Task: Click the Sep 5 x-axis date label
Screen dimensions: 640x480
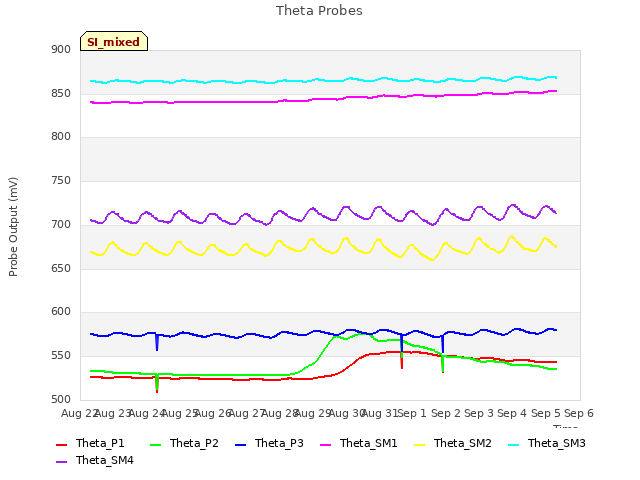Action: pyautogui.click(x=546, y=413)
